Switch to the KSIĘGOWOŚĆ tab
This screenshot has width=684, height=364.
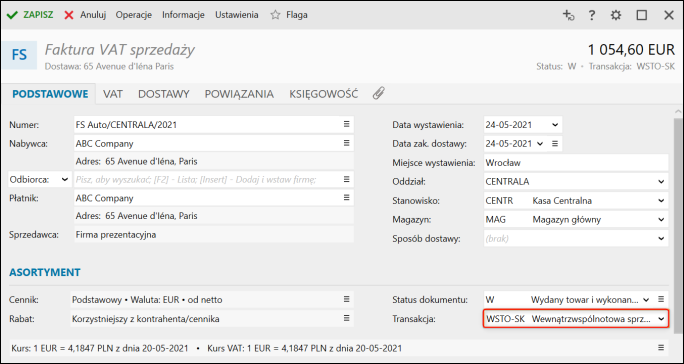323,94
